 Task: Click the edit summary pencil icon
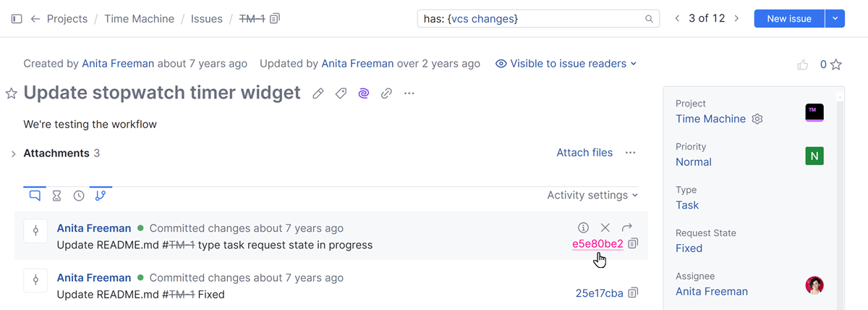coord(318,93)
